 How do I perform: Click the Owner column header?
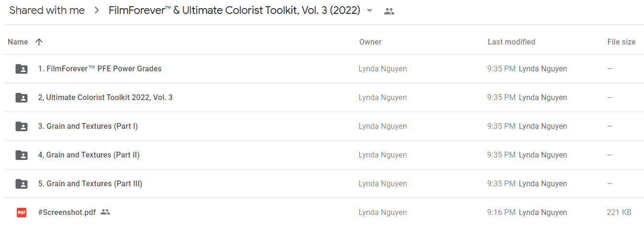[370, 42]
